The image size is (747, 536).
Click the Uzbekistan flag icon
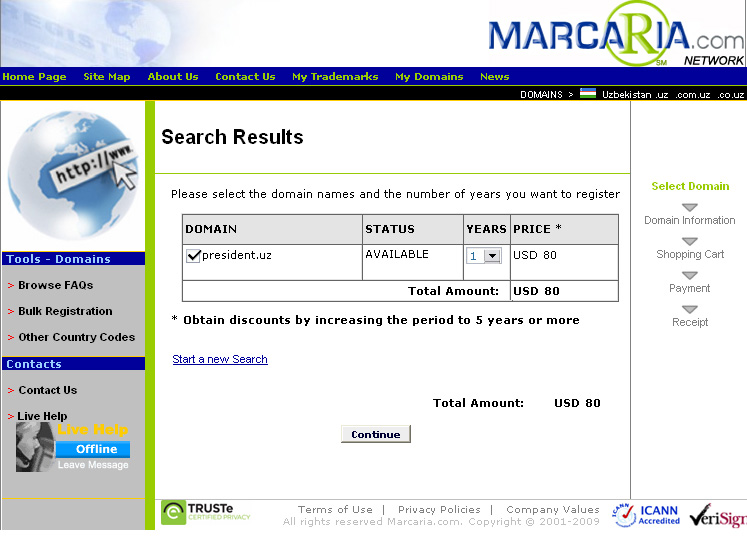point(588,94)
